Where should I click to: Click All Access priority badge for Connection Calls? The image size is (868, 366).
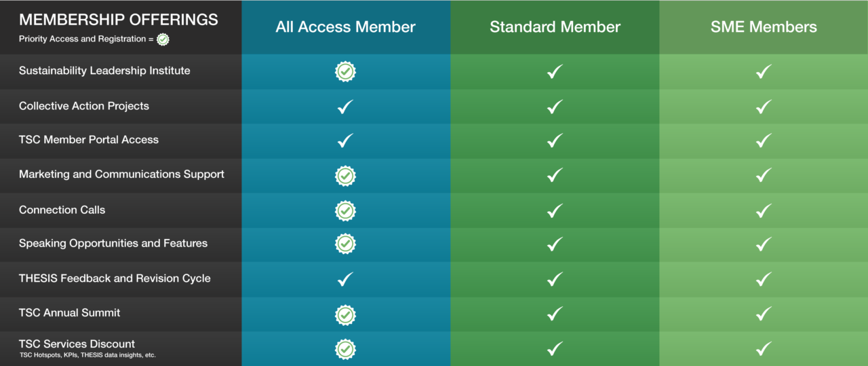346,211
